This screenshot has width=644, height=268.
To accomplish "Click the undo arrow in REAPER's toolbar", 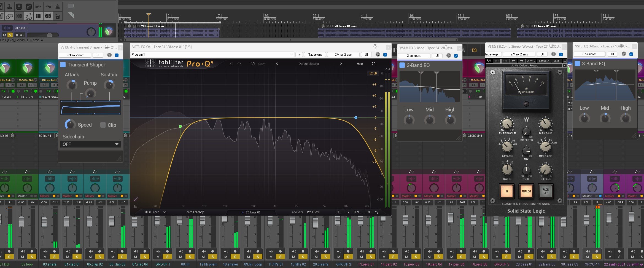I will click(39, 6).
